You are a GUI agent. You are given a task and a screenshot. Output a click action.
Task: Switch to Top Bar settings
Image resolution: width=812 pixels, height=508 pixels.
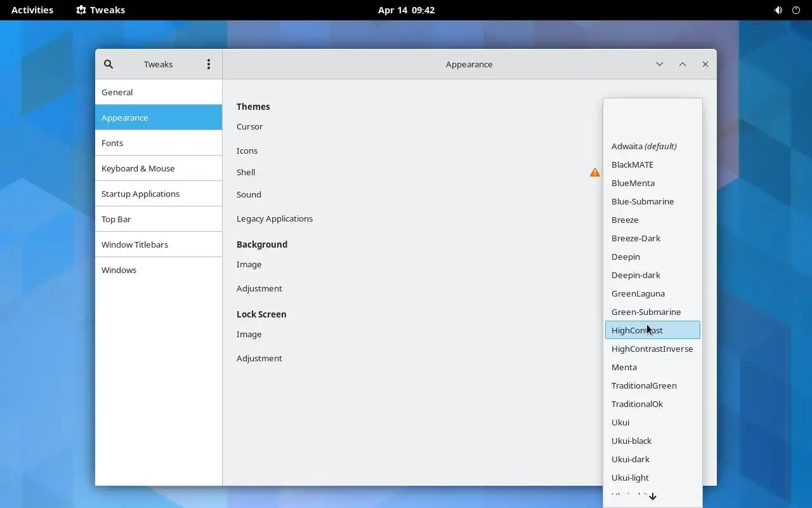pos(159,219)
